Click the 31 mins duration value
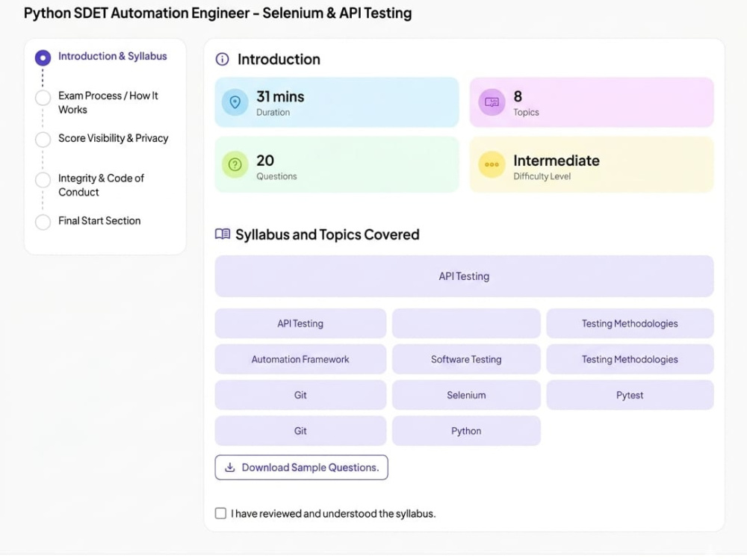 click(280, 96)
